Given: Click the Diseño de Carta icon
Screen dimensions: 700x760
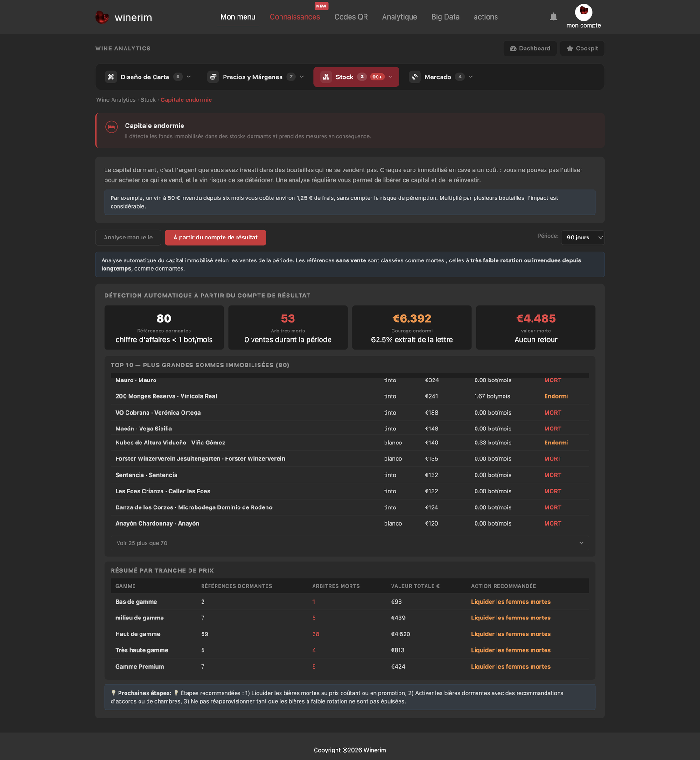Looking at the screenshot, I should coord(111,77).
